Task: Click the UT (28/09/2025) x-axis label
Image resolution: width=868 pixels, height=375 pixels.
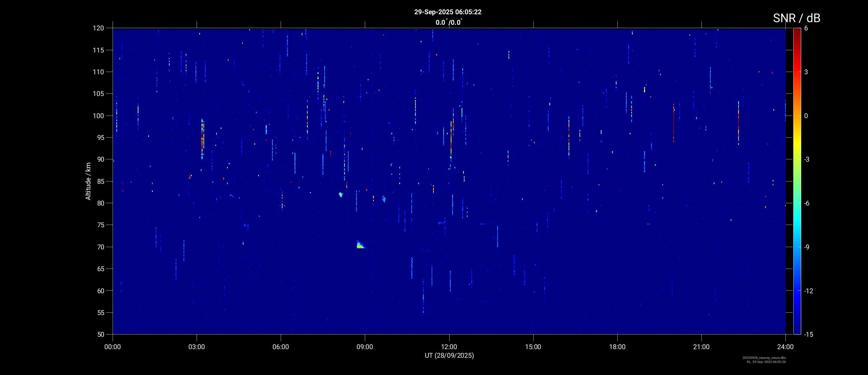Action: [x=449, y=355]
